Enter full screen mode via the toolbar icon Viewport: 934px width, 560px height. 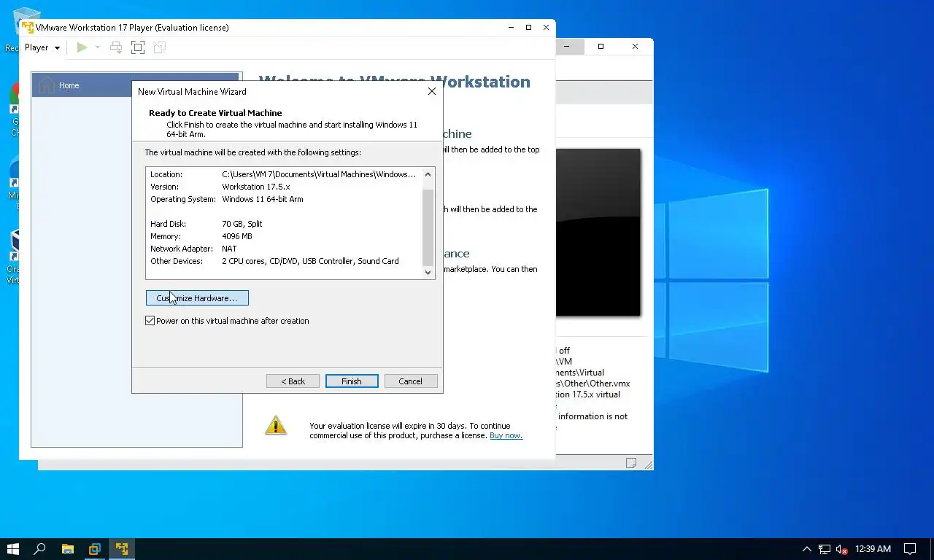coord(137,47)
